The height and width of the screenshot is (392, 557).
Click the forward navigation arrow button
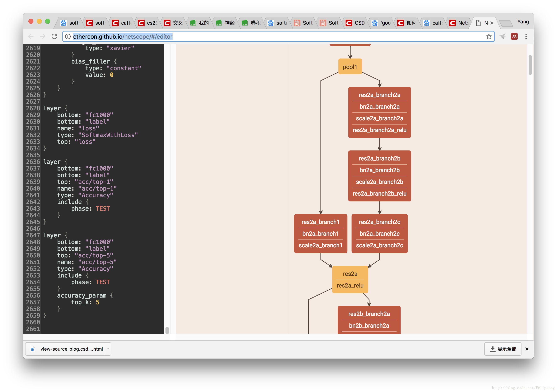43,37
